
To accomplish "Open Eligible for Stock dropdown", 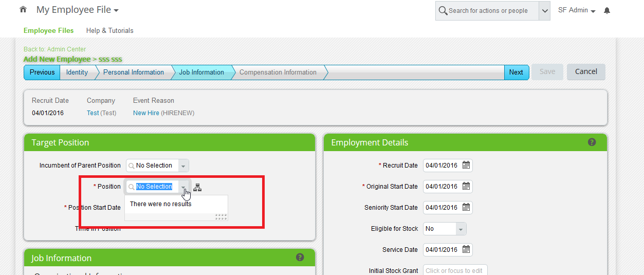I will [461, 229].
